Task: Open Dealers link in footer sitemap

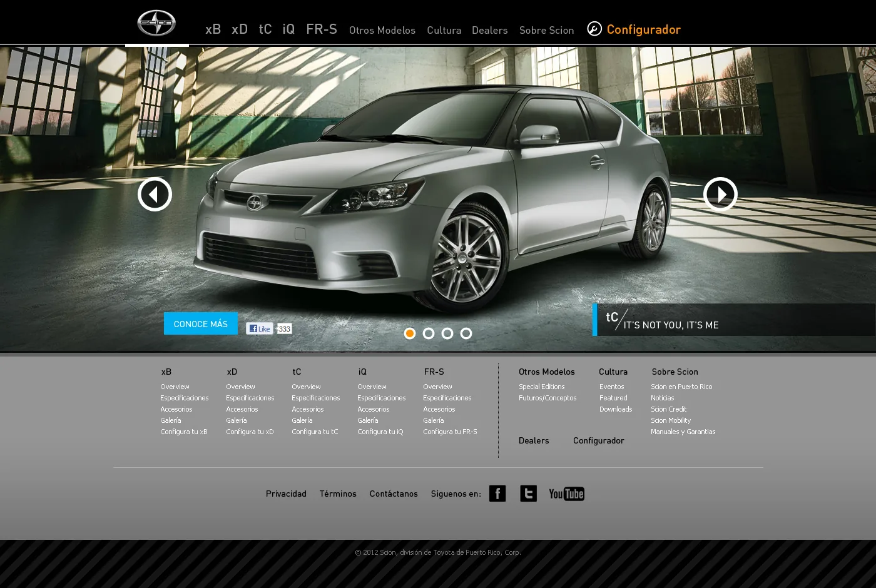Action: [534, 440]
